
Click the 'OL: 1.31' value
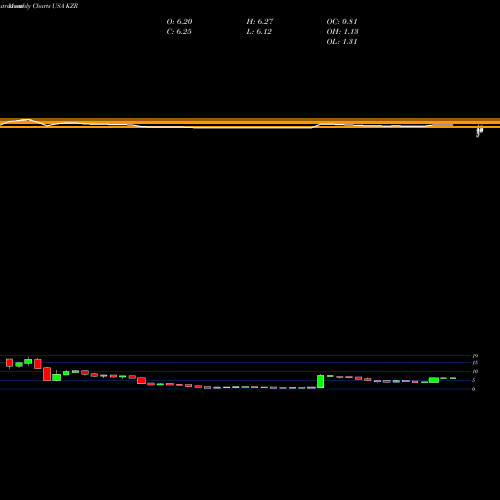click(342, 42)
